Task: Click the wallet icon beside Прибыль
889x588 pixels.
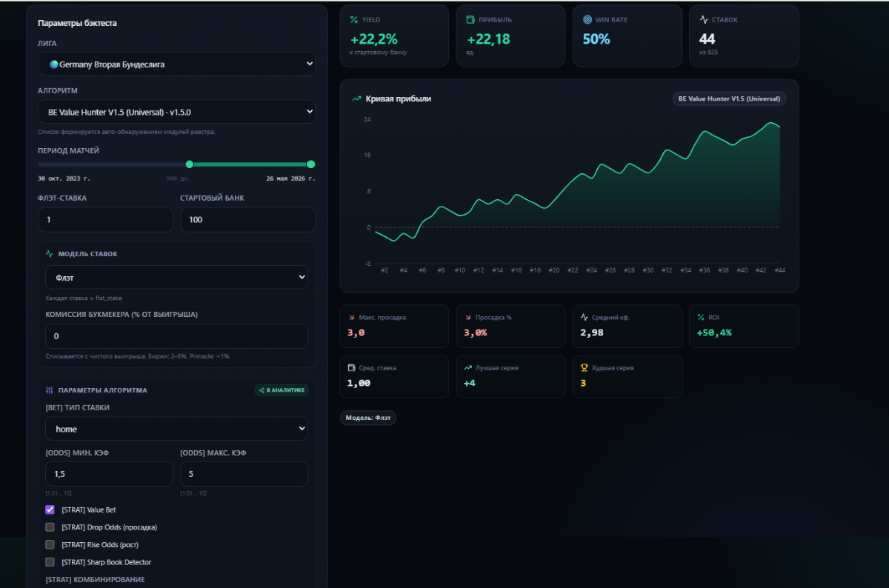Action: tap(470, 20)
